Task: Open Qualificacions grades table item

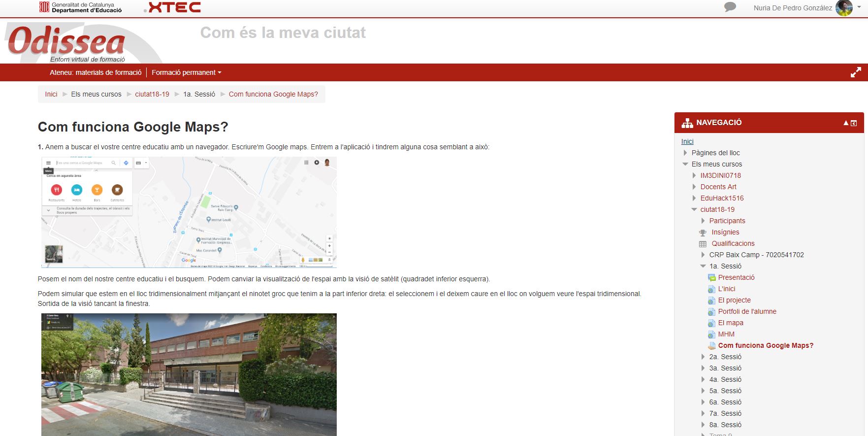Action: [x=733, y=243]
